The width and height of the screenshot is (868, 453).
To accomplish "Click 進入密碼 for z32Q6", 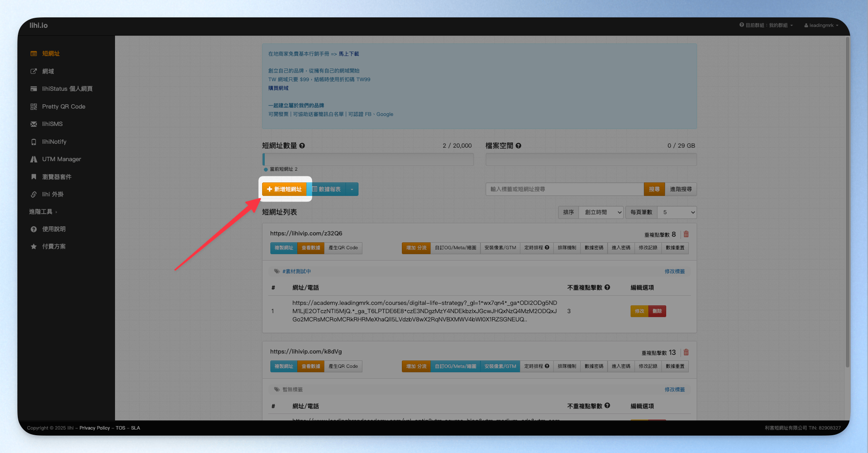I will pyautogui.click(x=621, y=248).
